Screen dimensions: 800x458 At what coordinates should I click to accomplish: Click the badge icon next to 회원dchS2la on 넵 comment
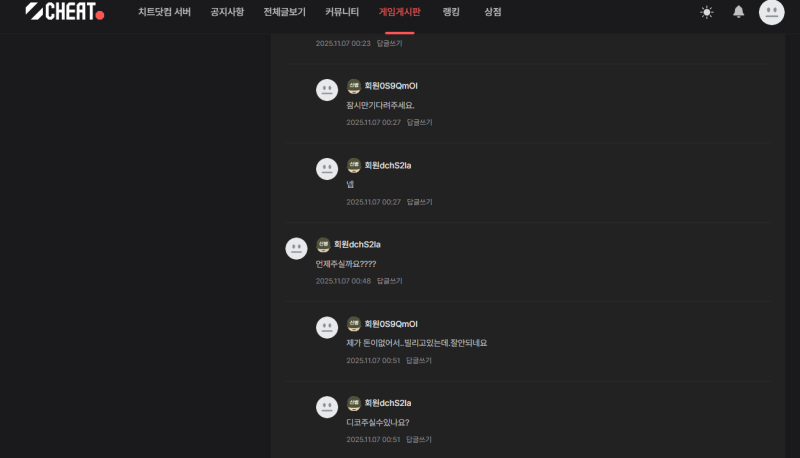click(354, 165)
